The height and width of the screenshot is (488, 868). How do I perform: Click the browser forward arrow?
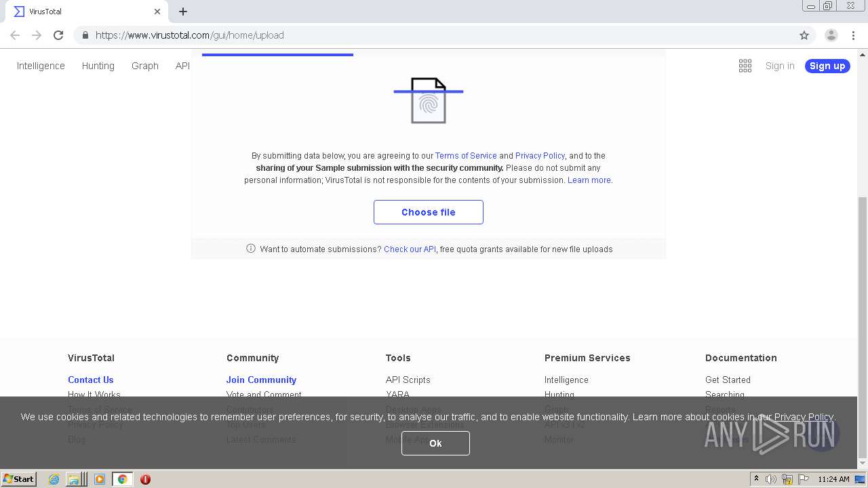click(x=37, y=35)
